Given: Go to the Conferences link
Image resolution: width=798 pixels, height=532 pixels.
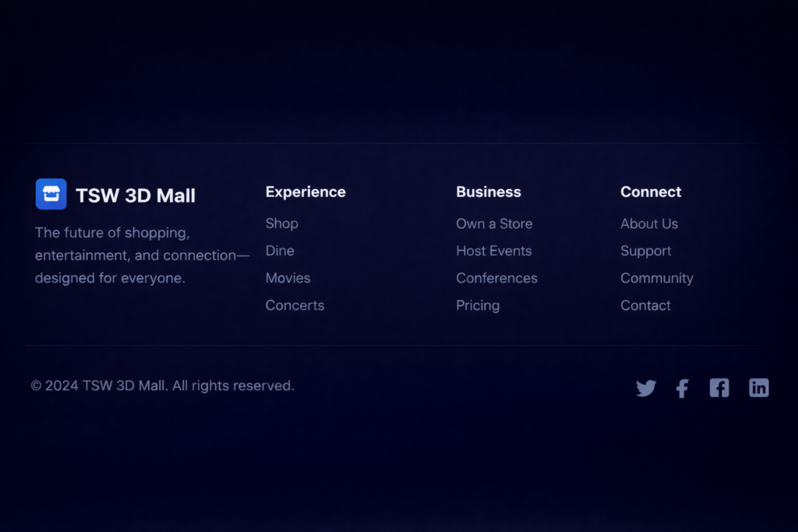Looking at the screenshot, I should [x=496, y=278].
